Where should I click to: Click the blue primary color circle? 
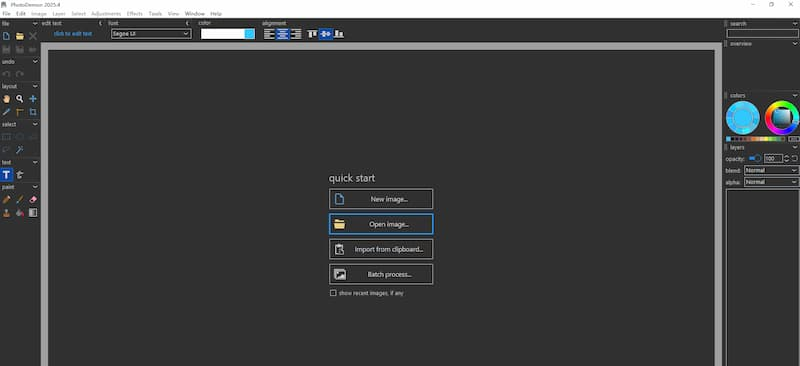[x=743, y=118]
